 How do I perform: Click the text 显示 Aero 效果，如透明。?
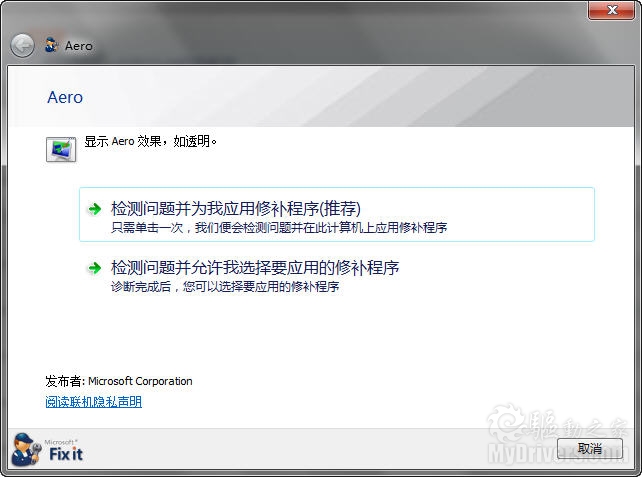tap(150, 141)
